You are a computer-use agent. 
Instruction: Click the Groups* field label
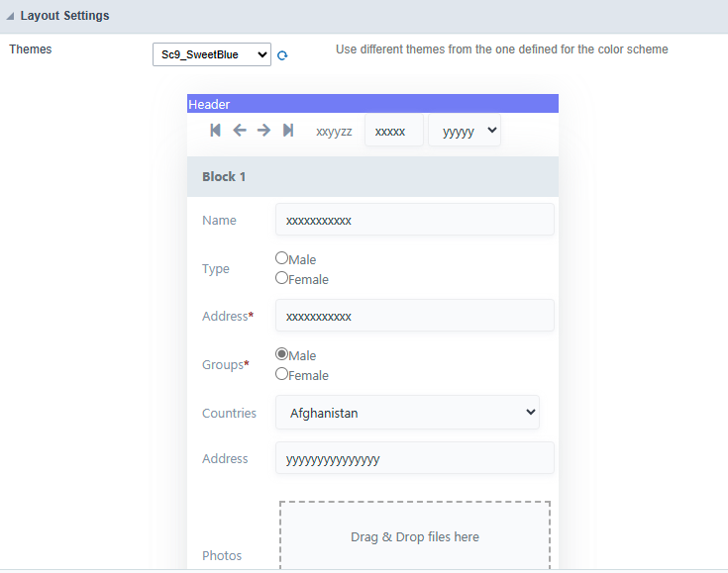pyautogui.click(x=226, y=364)
